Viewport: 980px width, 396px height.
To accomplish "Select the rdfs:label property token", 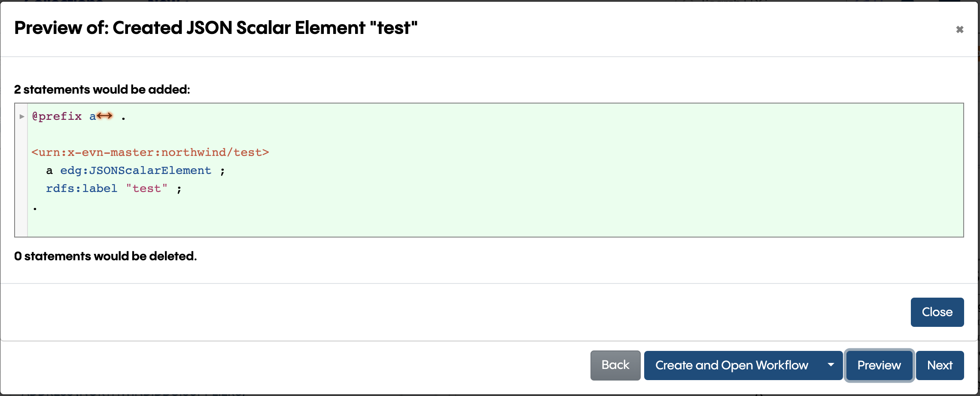I will [81, 189].
